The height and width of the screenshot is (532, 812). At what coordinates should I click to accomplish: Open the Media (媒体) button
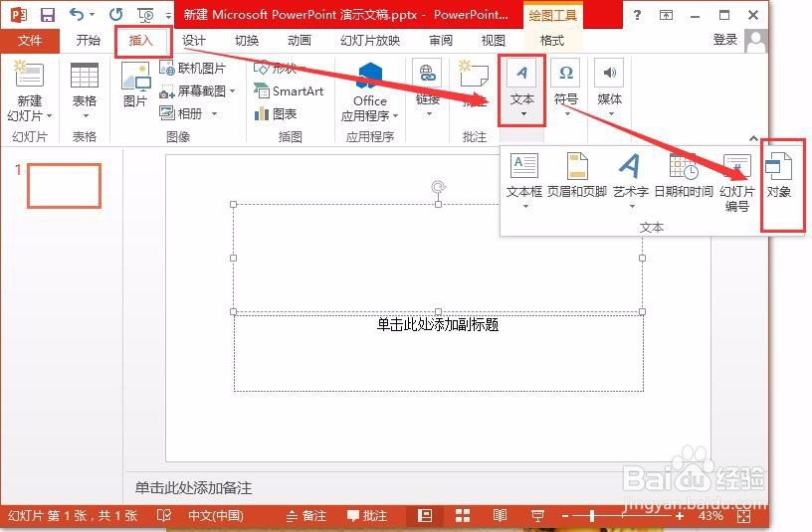point(609,88)
